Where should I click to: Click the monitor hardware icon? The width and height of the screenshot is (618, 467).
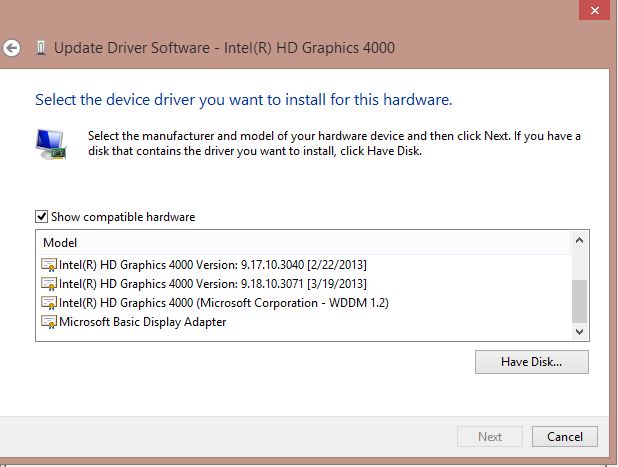[x=51, y=144]
